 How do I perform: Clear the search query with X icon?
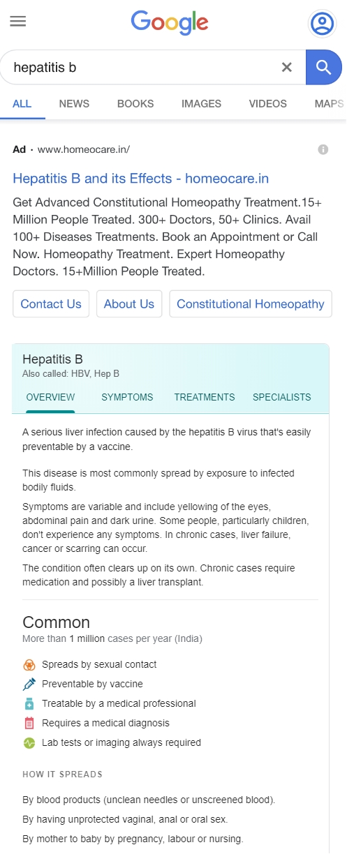(286, 67)
